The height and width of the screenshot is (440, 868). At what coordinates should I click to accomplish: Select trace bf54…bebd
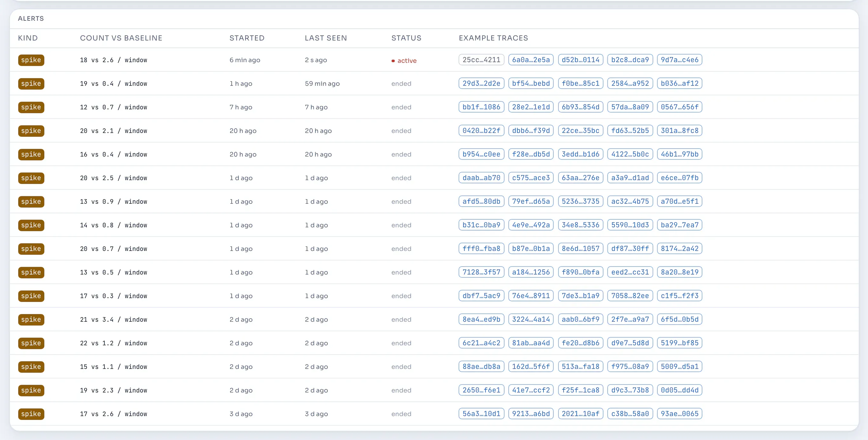531,84
